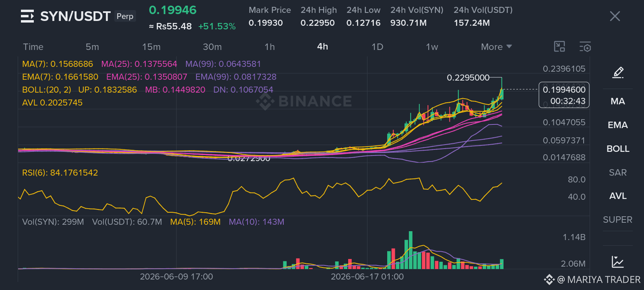Select the 15m timeframe
This screenshot has height=290, width=644.
pyautogui.click(x=151, y=47)
